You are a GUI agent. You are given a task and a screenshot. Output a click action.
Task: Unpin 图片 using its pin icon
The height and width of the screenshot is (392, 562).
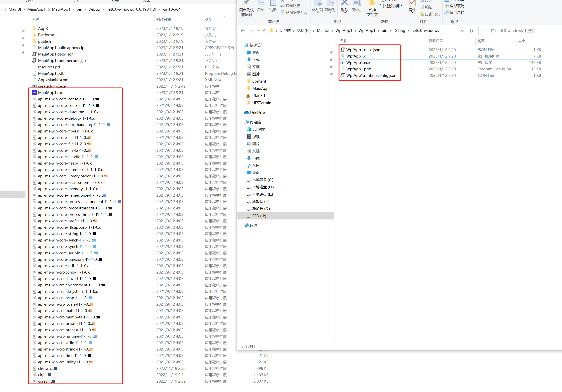332,74
